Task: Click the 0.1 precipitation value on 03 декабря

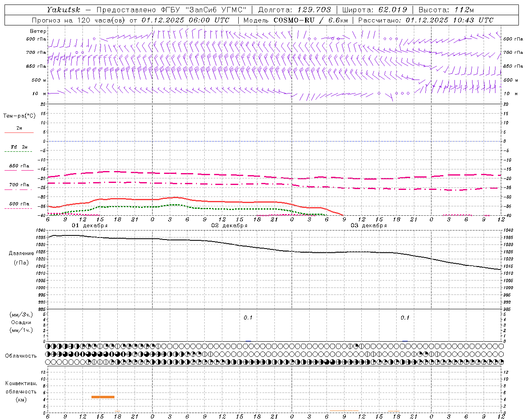Action: pos(405,318)
